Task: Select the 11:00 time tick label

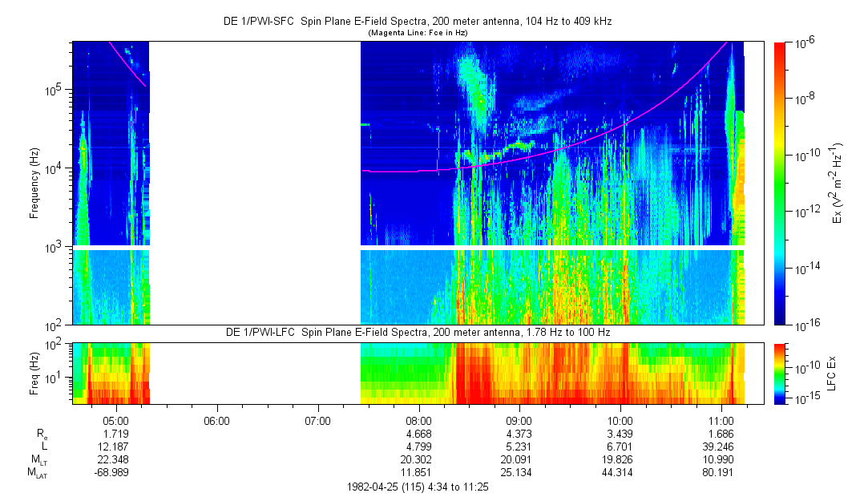Action: tap(721, 419)
